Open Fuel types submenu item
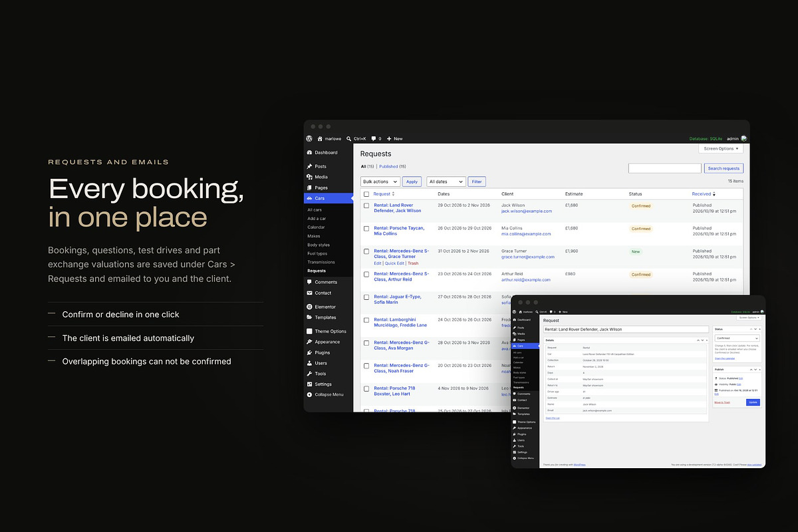Image resolution: width=798 pixels, height=532 pixels. click(317, 253)
